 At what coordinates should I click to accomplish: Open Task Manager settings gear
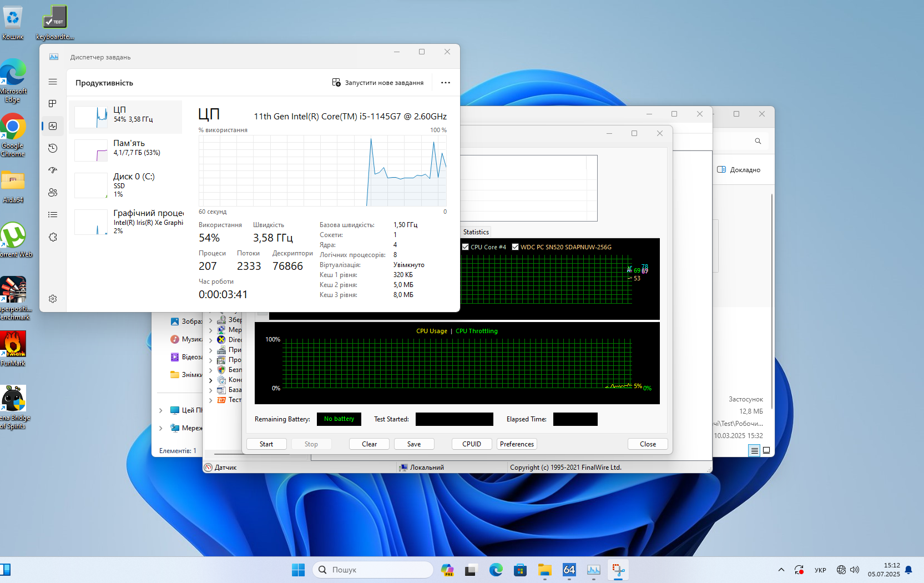coord(53,299)
